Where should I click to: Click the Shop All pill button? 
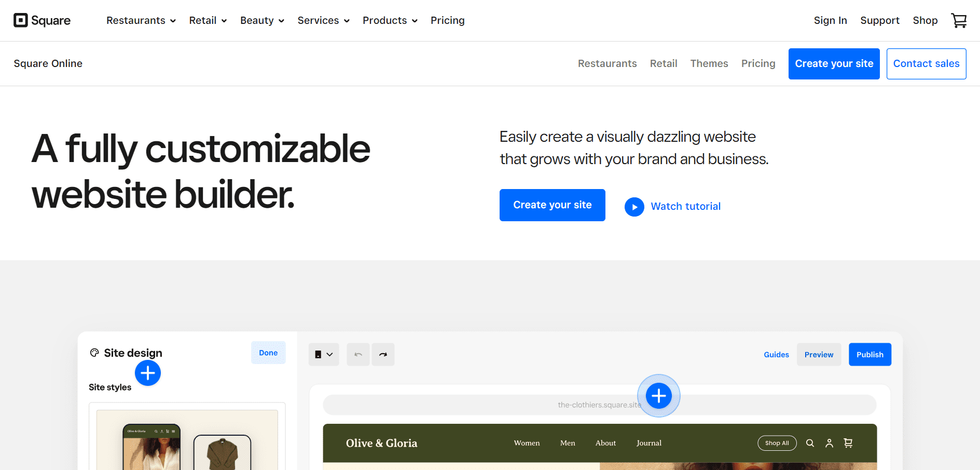777,443
